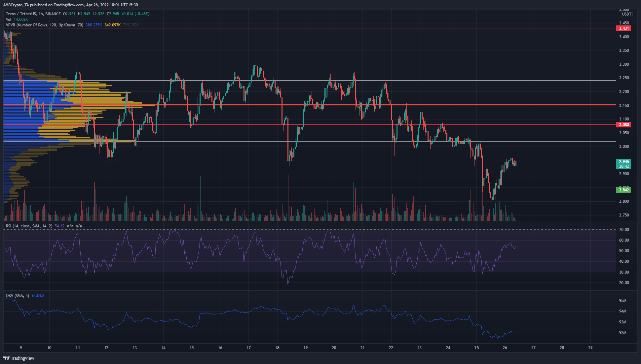Click the VPVR total volume 729.352K
Screen dimensions: 641x364
(x=131, y=25)
